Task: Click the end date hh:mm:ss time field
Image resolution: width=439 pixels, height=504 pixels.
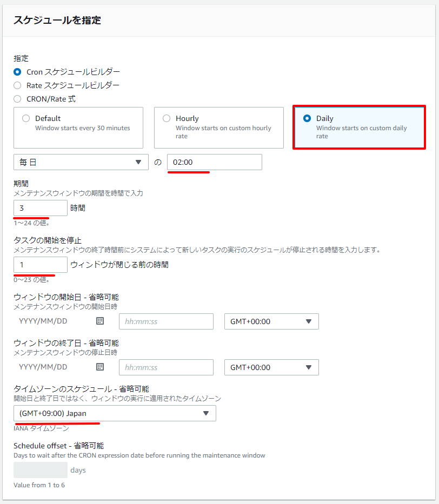Action: (167, 367)
